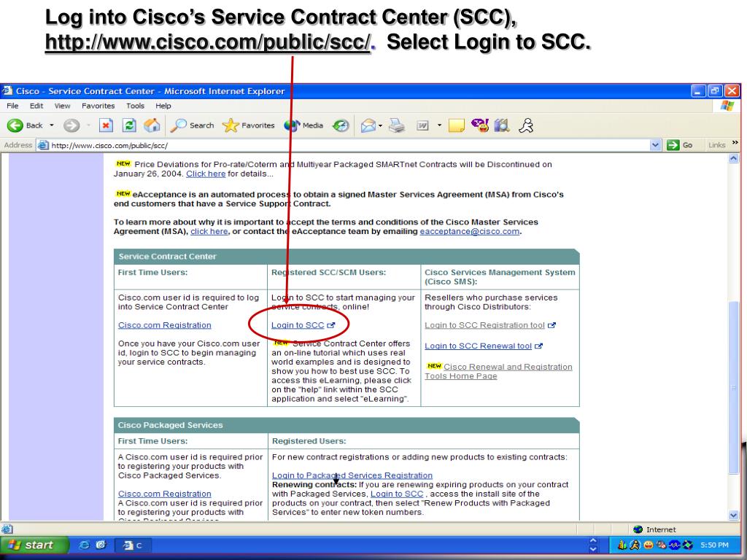The width and height of the screenshot is (747, 560).
Task: Click the Mail envelope toolbar icon
Action: 368,125
